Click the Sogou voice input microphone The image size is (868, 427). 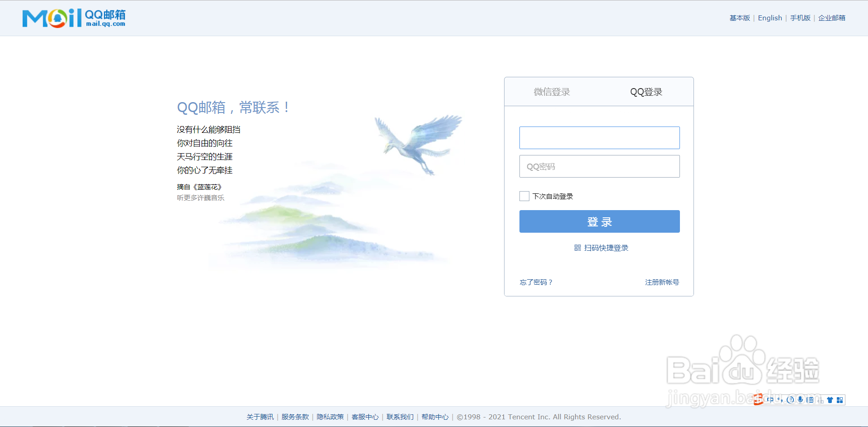click(800, 399)
